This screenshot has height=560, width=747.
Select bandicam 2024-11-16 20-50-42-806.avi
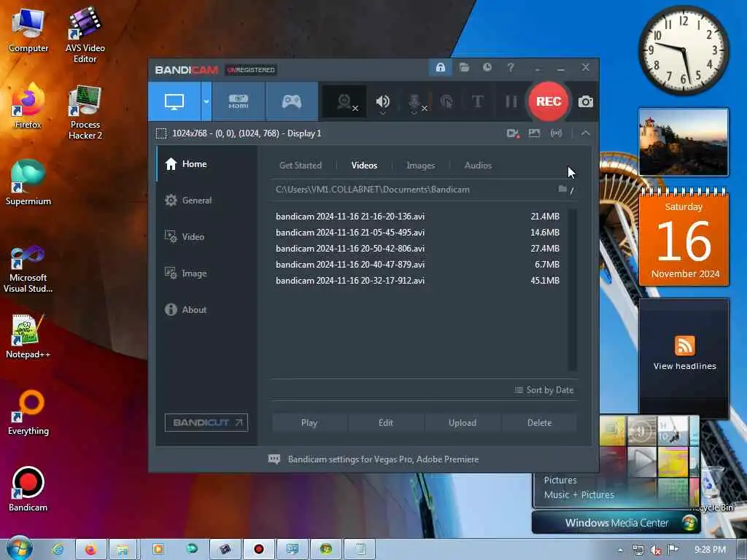[417, 249]
